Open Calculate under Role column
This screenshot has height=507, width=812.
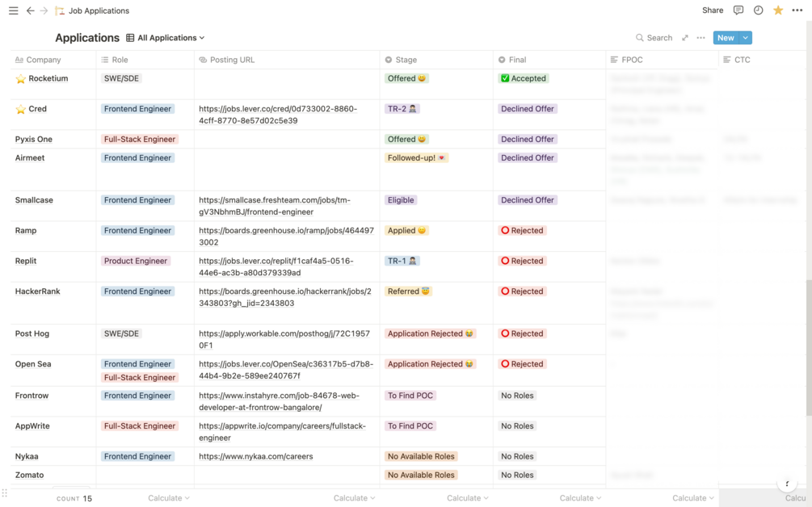[x=169, y=498]
